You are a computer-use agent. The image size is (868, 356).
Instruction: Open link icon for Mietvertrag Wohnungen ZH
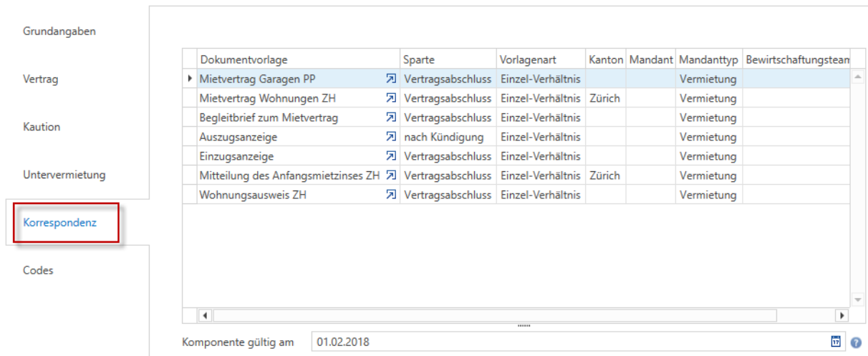coord(390,98)
